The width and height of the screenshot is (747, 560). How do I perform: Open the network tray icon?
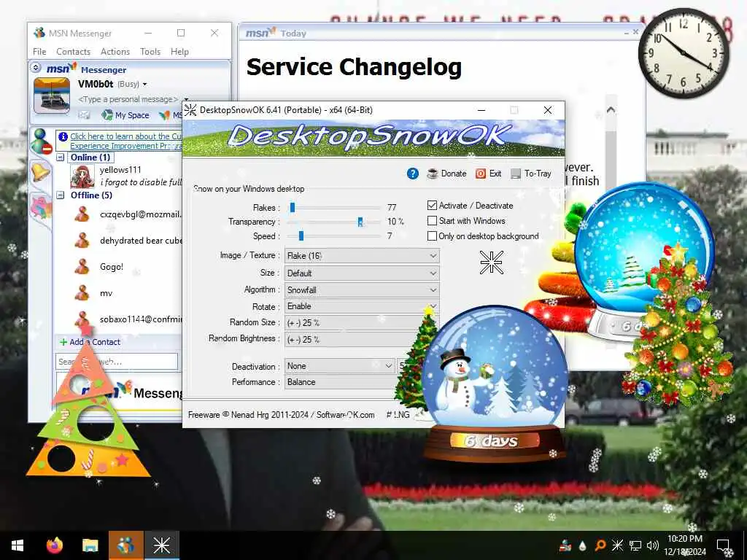635,545
